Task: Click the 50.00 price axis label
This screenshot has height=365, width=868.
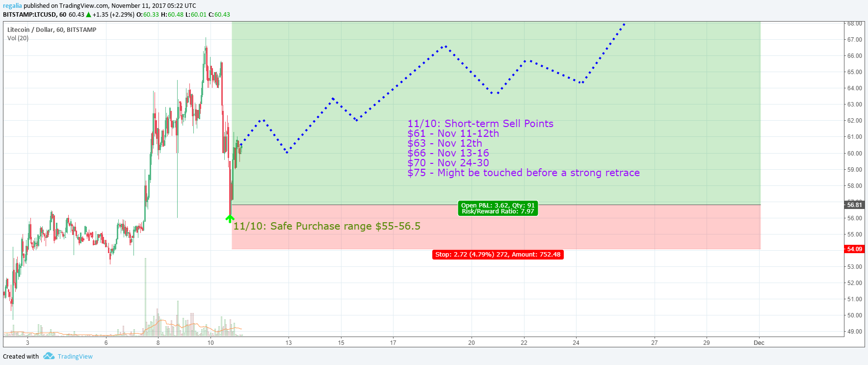Action: [x=854, y=315]
